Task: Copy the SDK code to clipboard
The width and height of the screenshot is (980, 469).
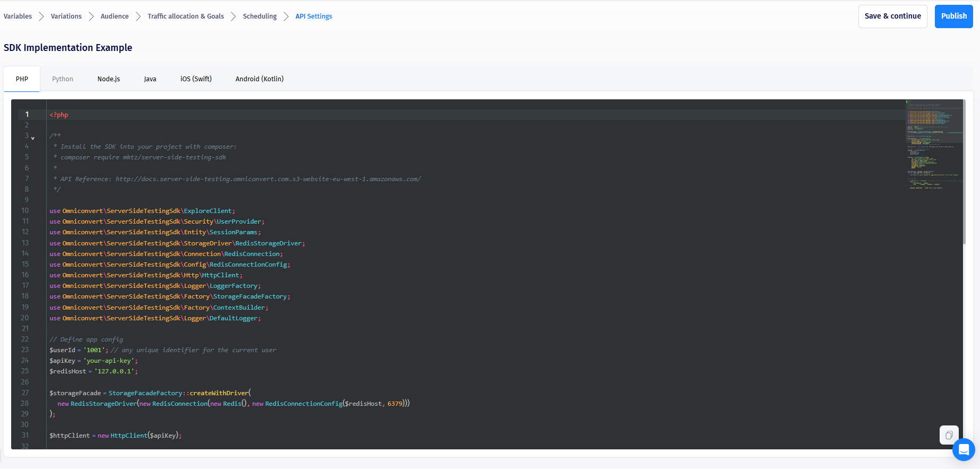Action: point(949,435)
